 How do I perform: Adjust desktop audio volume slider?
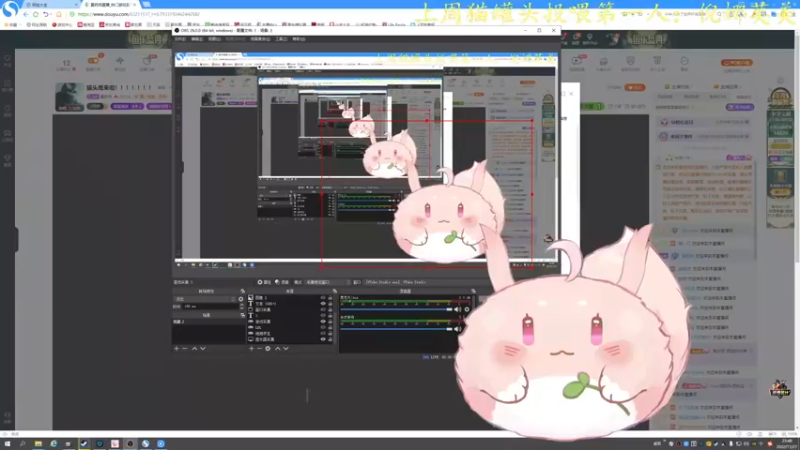396,329
